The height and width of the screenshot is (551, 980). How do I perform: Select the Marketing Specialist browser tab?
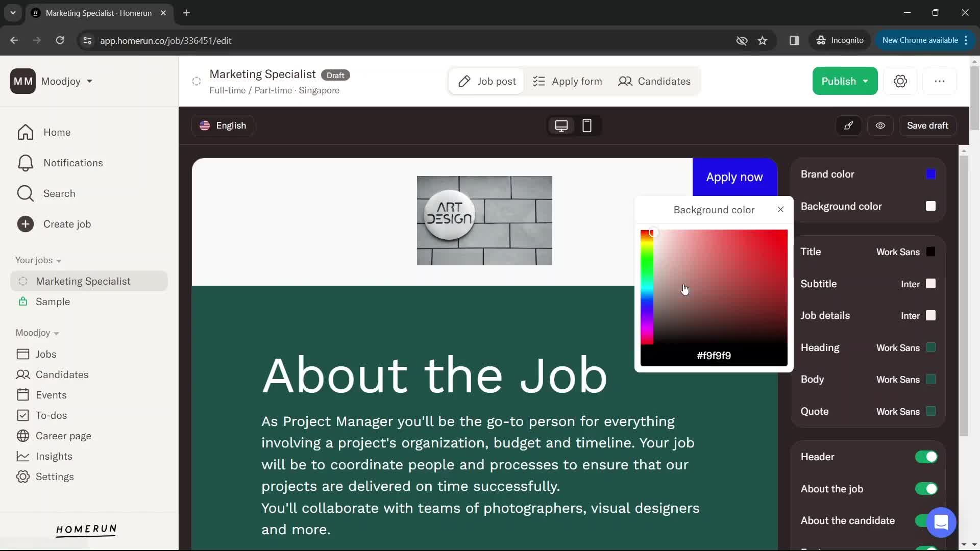[99, 13]
